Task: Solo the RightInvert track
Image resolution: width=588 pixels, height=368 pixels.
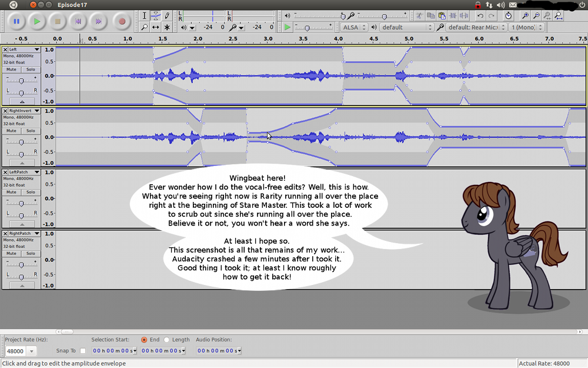Action: pos(31,131)
